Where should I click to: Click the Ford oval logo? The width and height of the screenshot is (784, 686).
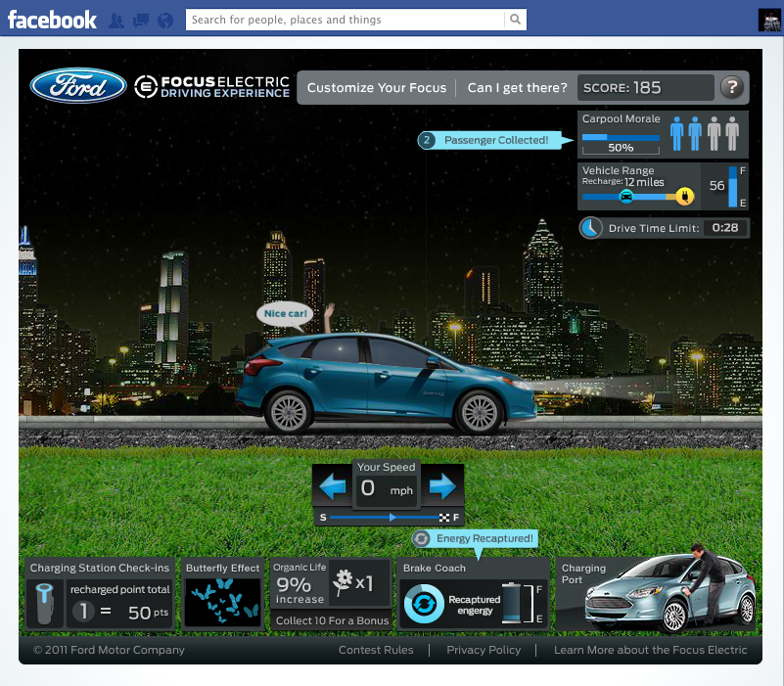pos(78,85)
